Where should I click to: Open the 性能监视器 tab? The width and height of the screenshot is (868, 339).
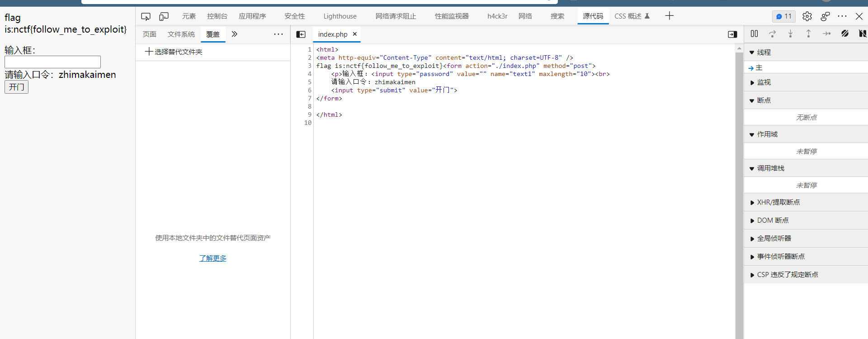click(x=452, y=16)
